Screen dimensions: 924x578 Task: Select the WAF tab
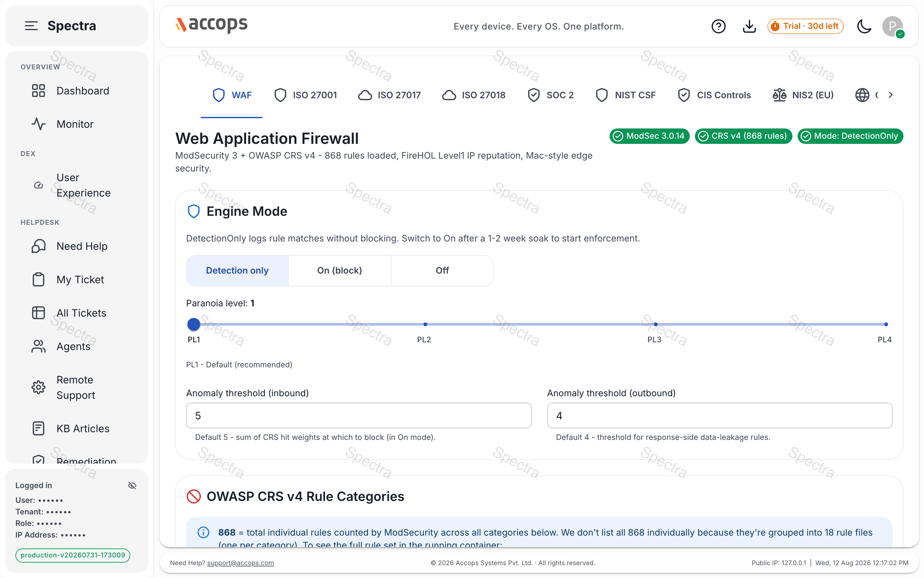232,95
